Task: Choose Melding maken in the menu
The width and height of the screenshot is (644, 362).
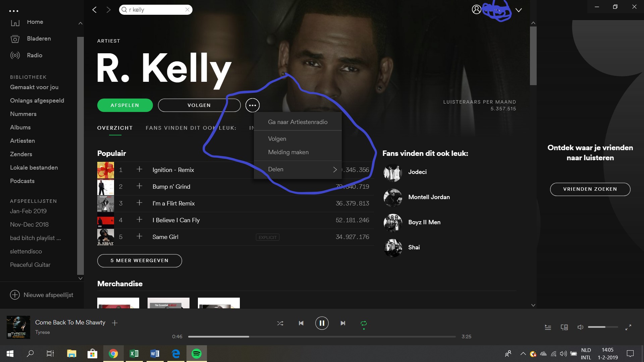Action: [298, 152]
